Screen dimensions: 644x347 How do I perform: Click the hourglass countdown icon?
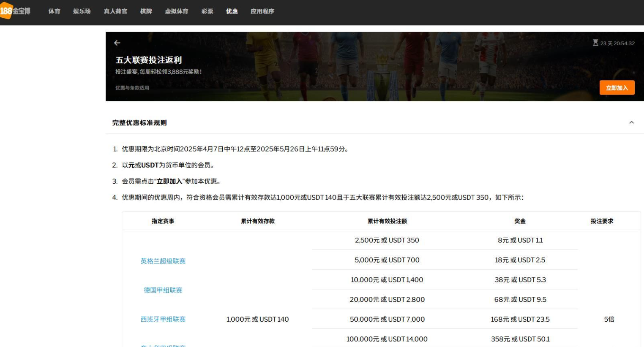(595, 43)
